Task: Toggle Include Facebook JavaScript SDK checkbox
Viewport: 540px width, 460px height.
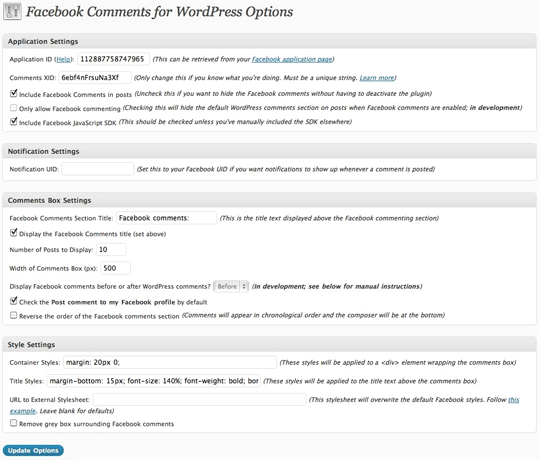Action: coord(13,122)
